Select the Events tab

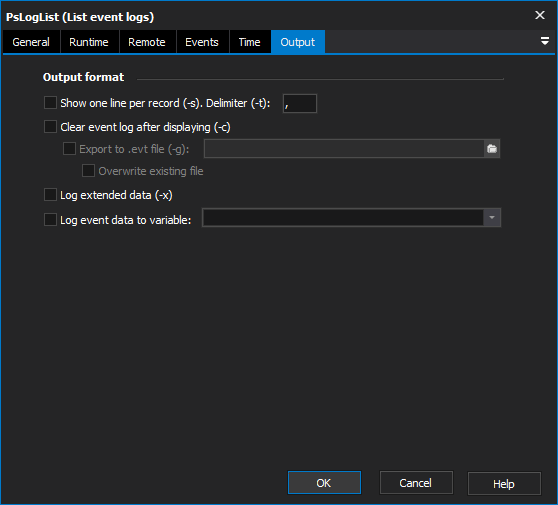click(202, 42)
